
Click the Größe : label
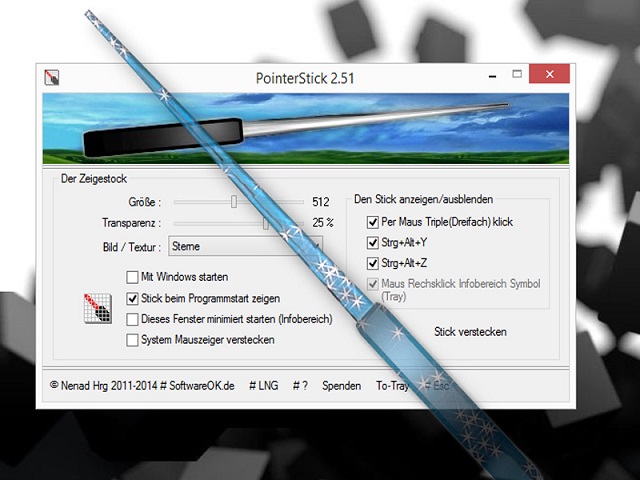pyautogui.click(x=145, y=202)
